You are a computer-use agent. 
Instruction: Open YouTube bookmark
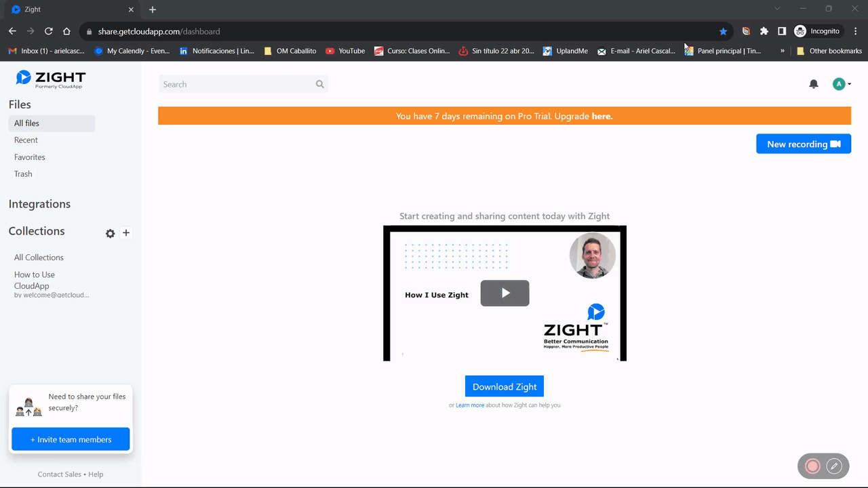(345, 51)
